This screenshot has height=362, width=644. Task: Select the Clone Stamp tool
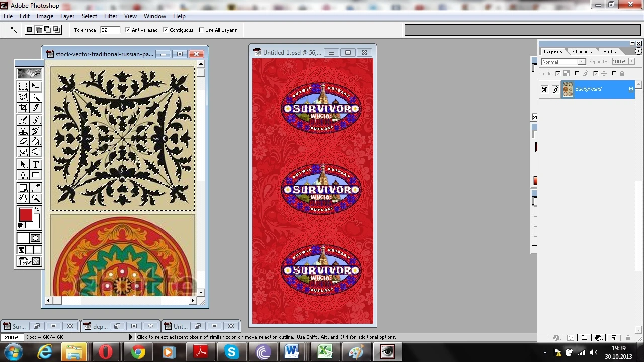(23, 131)
